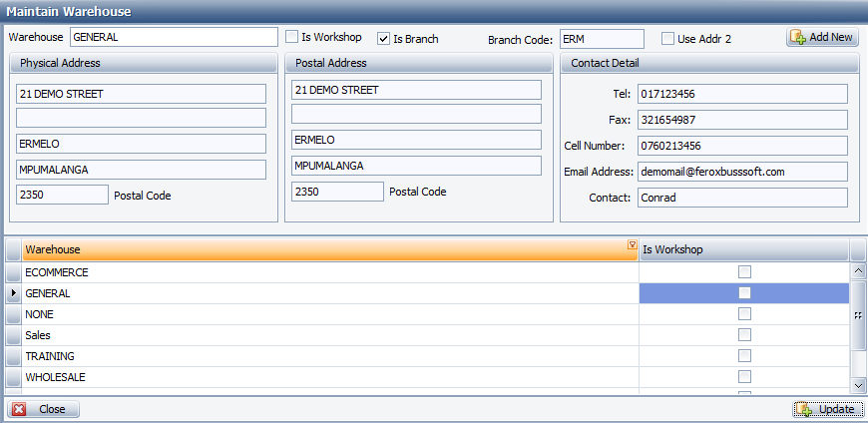Click the Warehouse name input field
The image size is (868, 423).
[174, 37]
